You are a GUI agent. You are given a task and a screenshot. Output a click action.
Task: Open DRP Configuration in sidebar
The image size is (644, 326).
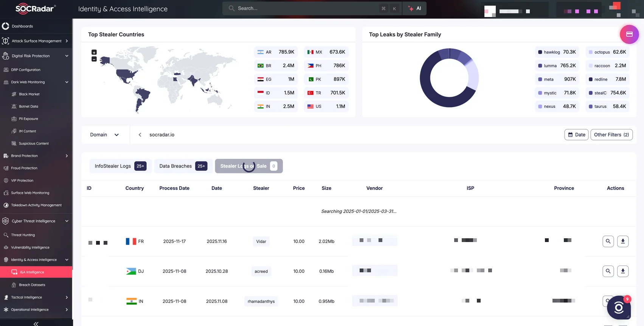(25, 70)
